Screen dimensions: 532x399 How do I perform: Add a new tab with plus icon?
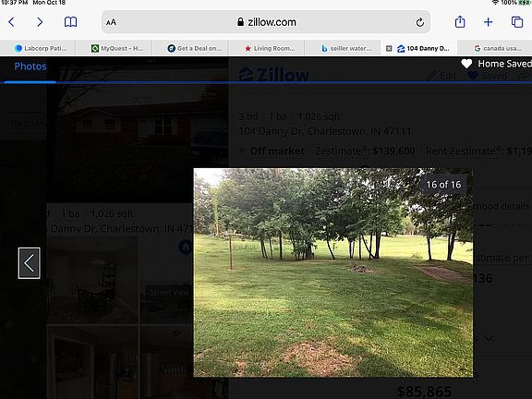pos(488,22)
